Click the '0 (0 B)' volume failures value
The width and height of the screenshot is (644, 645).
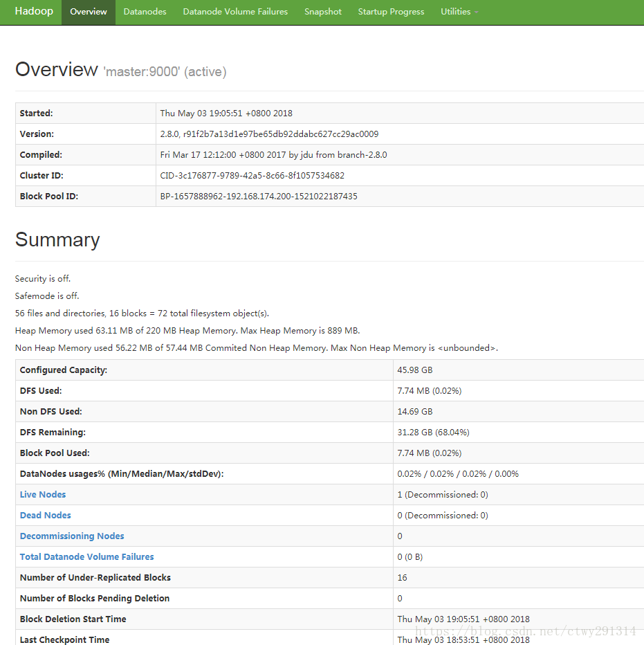coord(410,556)
